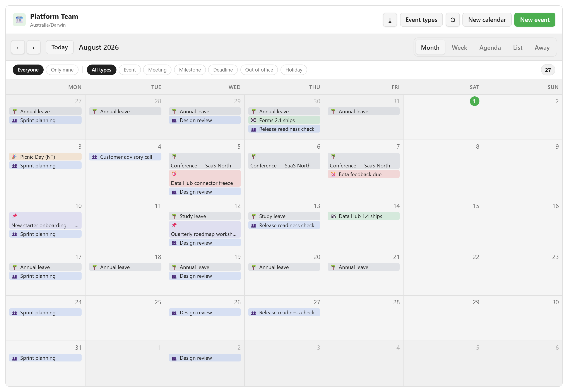Filter by Event type
This screenshot has height=392, width=568.
point(130,70)
